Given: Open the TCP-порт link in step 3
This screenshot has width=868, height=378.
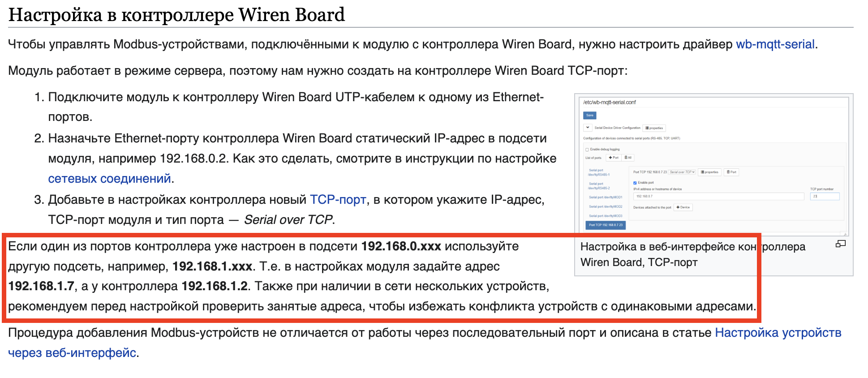Looking at the screenshot, I should (x=338, y=200).
